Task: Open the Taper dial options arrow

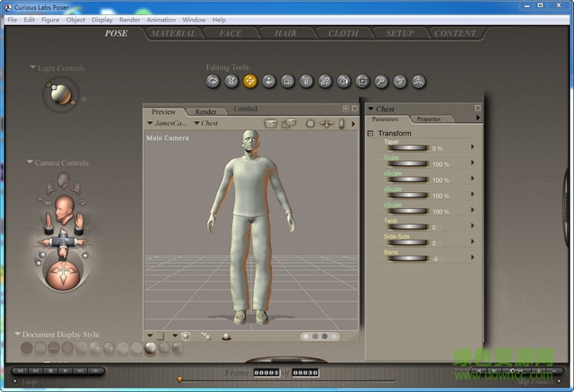Action: (472, 148)
